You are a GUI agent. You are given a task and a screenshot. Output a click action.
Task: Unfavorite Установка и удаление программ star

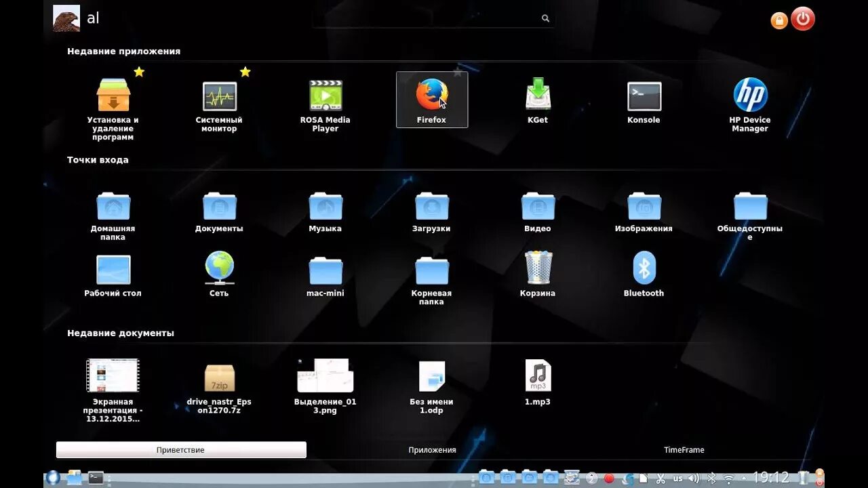coord(139,72)
